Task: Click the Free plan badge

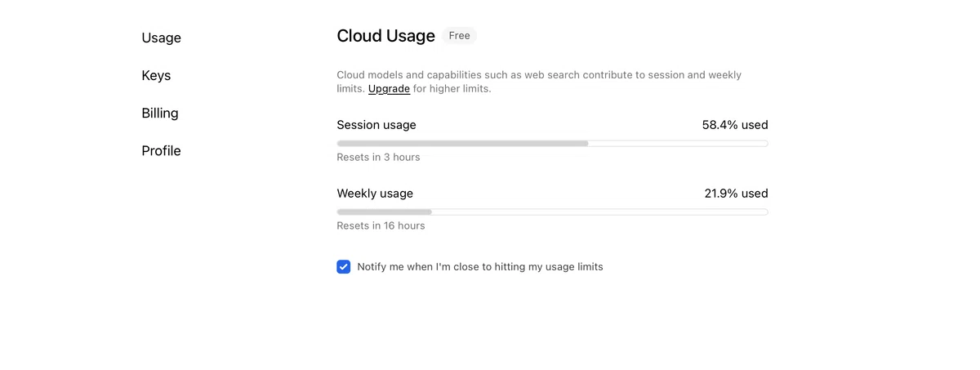Action: click(x=459, y=36)
